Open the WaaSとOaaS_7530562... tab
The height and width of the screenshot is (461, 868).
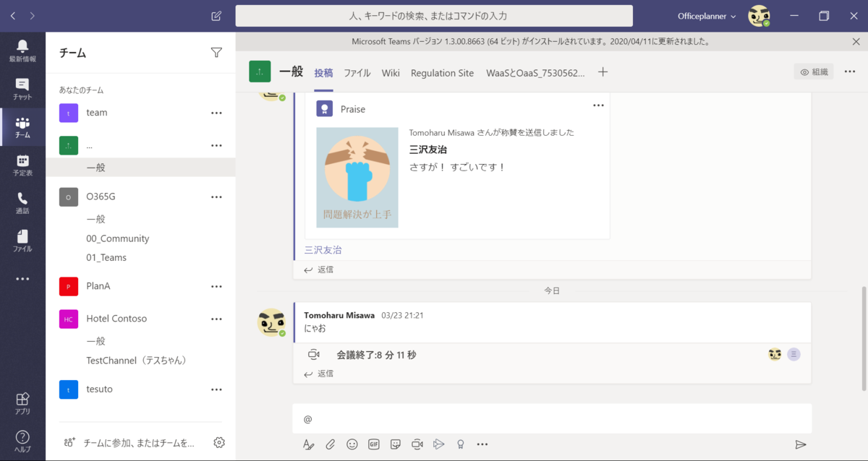pyautogui.click(x=536, y=72)
